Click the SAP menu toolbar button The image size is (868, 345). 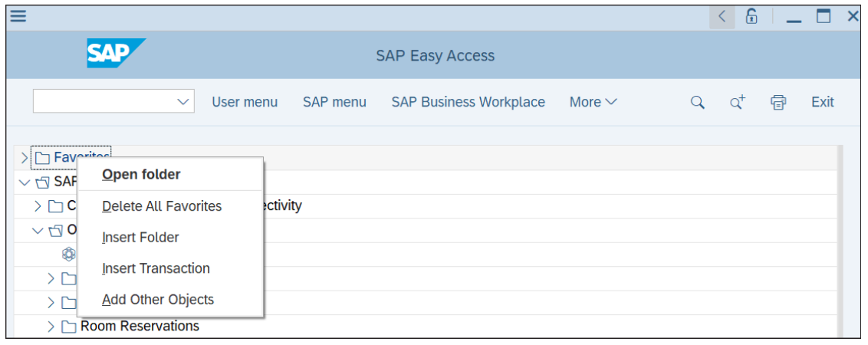click(334, 102)
